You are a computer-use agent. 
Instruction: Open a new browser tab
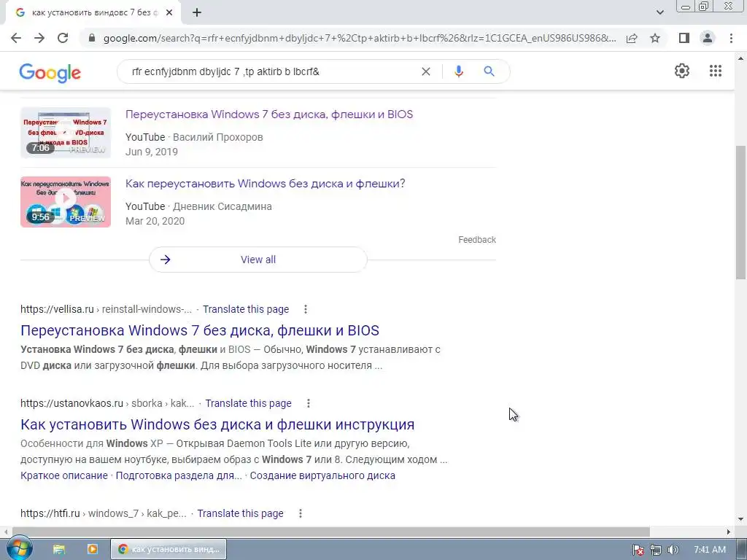(197, 13)
